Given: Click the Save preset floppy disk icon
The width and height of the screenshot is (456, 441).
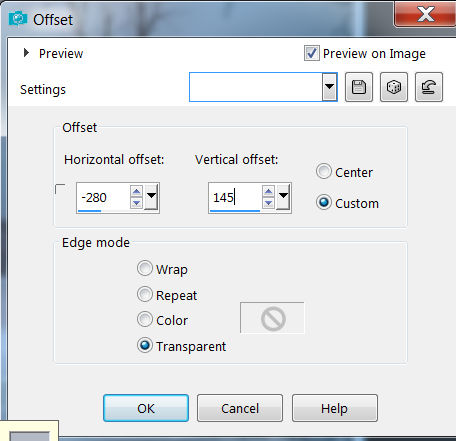Looking at the screenshot, I should pos(359,87).
